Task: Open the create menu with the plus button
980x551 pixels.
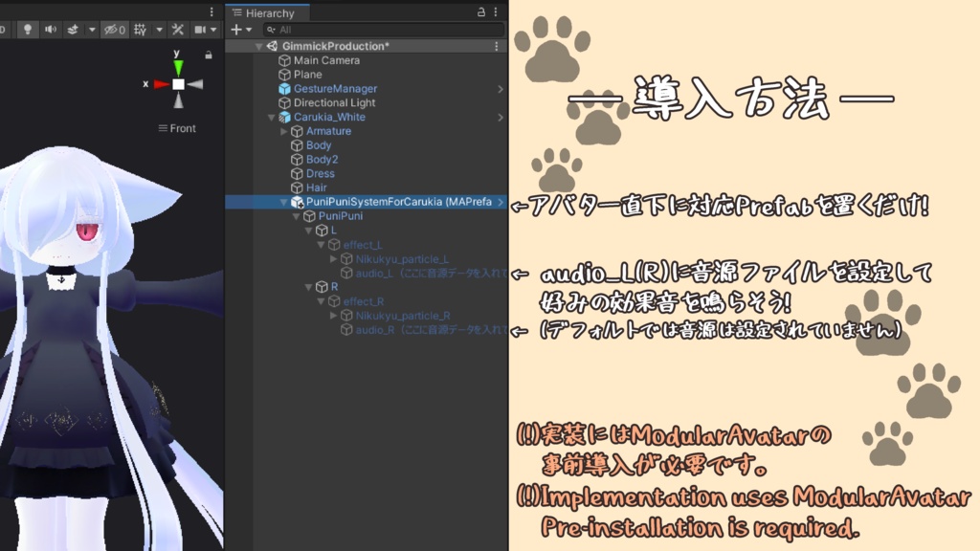Action: [x=234, y=29]
